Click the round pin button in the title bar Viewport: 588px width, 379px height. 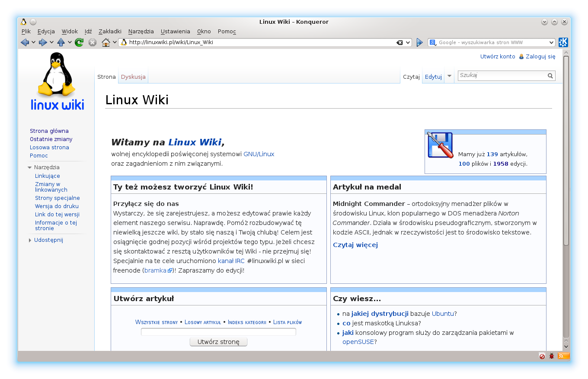(x=33, y=22)
